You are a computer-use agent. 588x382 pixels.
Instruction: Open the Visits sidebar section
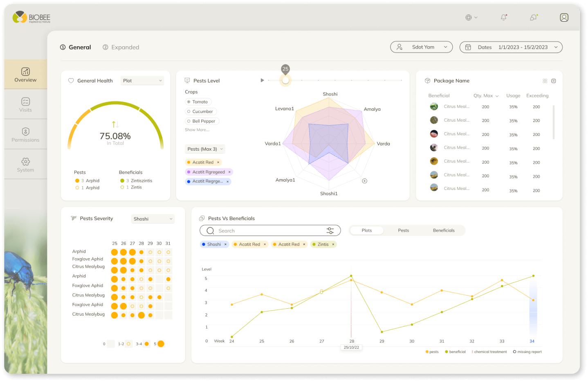[25, 104]
